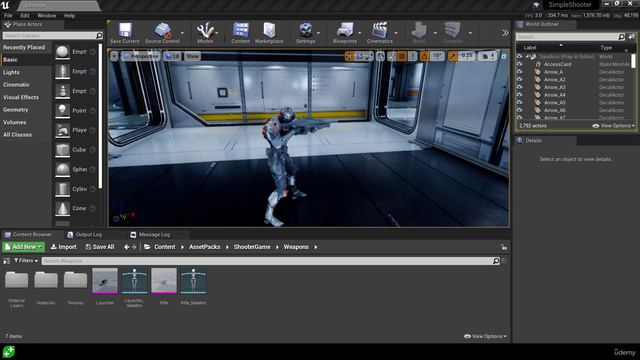
Task: Select the Cylinder actor icon
Action: [x=62, y=189]
